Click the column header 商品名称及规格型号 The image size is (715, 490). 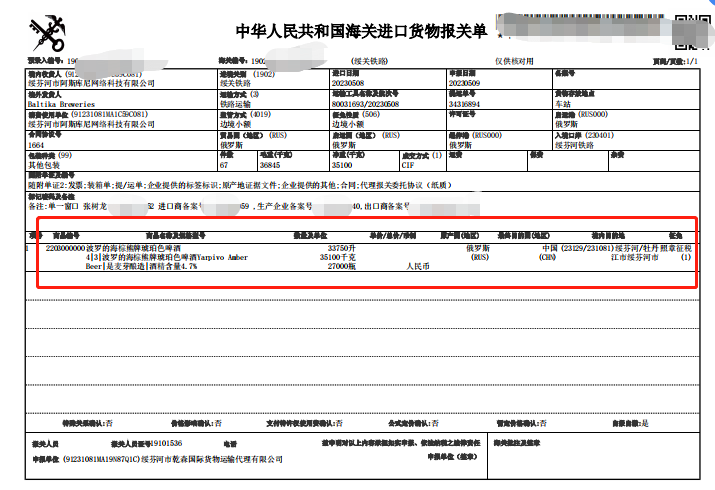click(x=176, y=236)
